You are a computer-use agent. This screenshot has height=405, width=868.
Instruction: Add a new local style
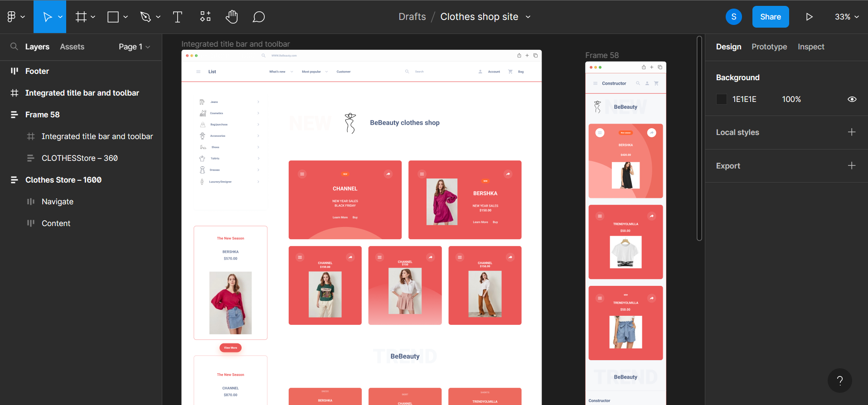coord(851,132)
